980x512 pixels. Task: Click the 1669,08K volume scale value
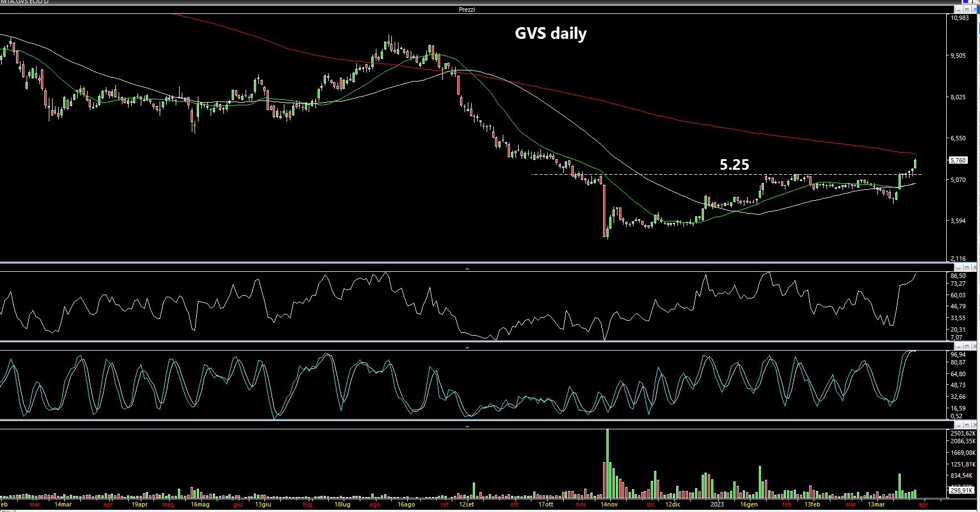(963, 453)
